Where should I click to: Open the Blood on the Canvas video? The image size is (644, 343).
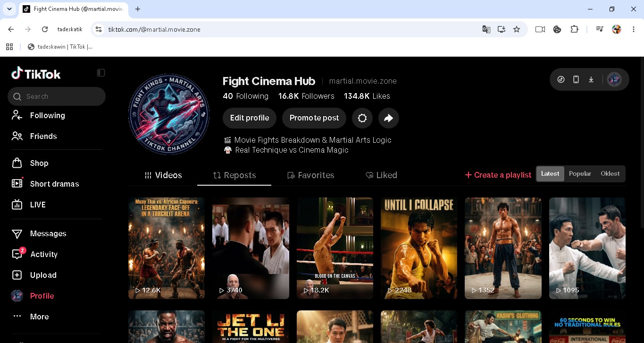(335, 248)
